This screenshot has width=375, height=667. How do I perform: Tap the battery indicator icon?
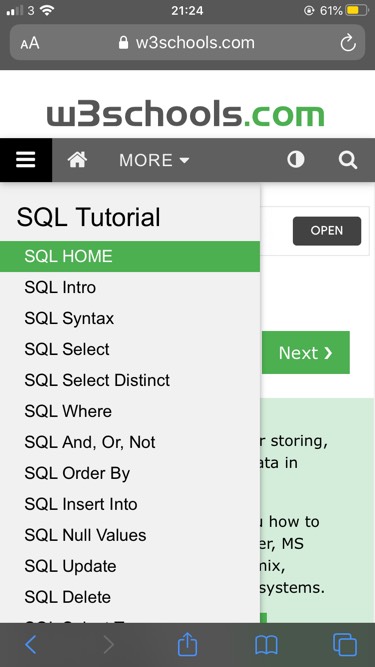[358, 10]
